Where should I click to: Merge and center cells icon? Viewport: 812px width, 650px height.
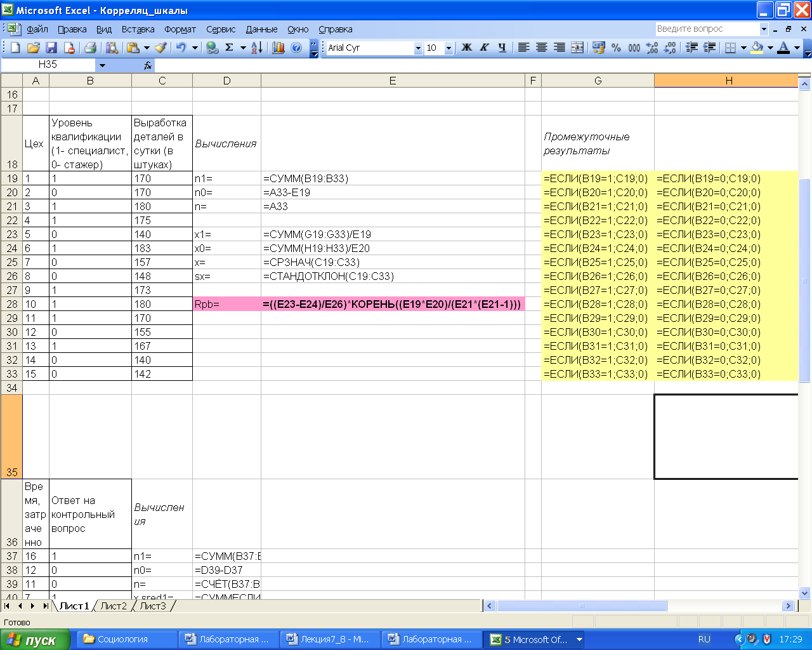[x=577, y=48]
